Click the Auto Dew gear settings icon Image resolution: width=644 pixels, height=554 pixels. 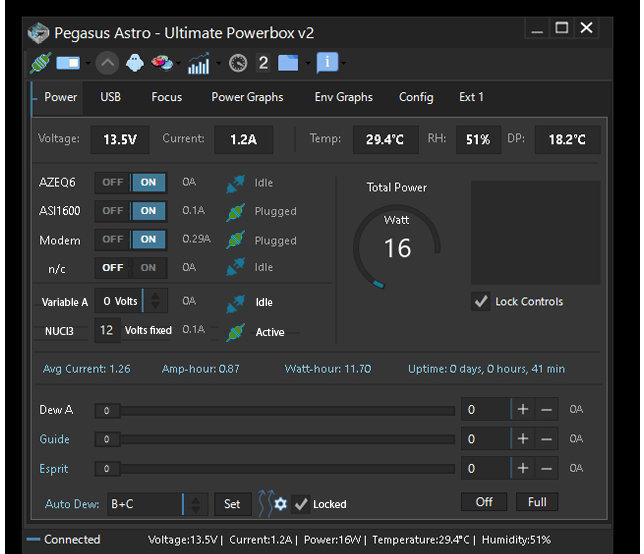[x=281, y=504]
